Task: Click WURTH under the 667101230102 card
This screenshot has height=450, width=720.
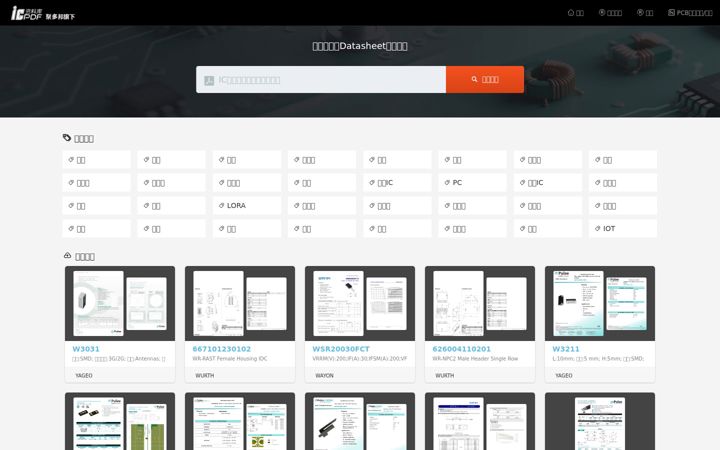Action: coord(204,376)
